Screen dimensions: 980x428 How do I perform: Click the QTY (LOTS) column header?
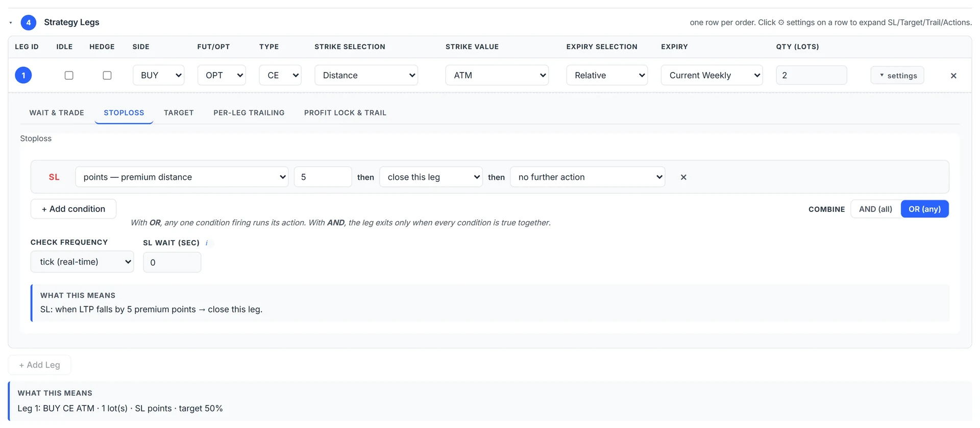point(797,47)
